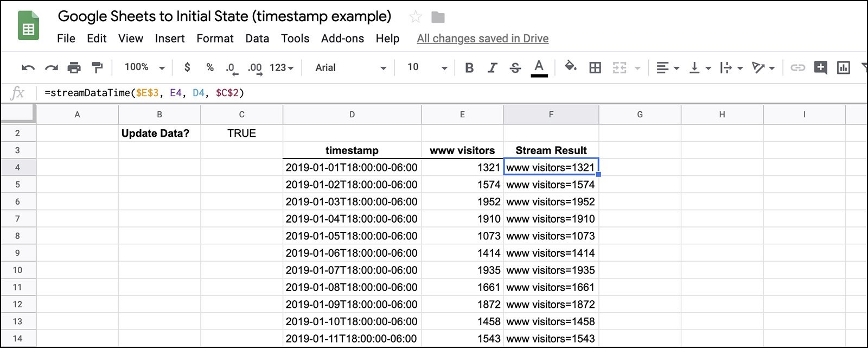Toggle strikethrough formatting

click(x=515, y=68)
